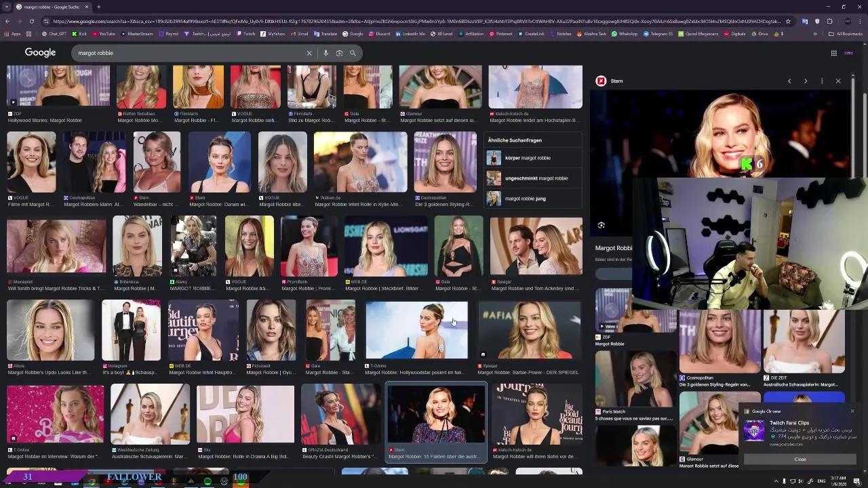The height and width of the screenshot is (488, 868).
Task: Open the YouTube bookmark
Action: point(104,33)
